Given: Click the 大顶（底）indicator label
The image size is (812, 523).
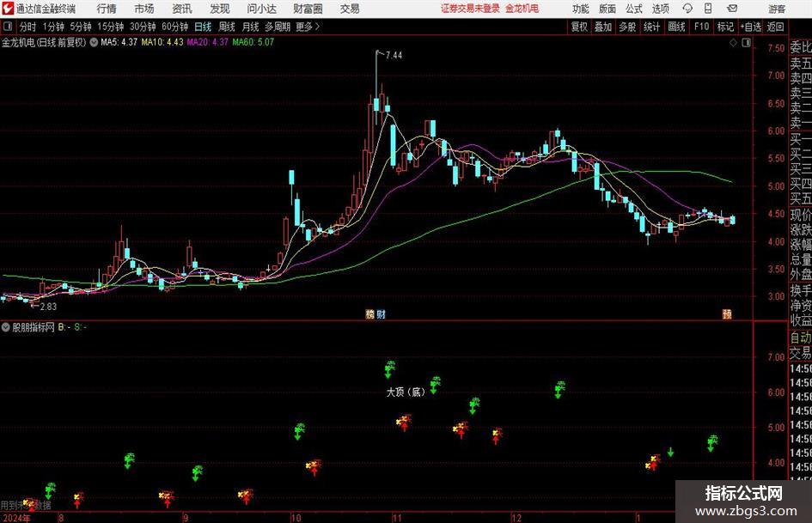Looking at the screenshot, I should coord(406,392).
